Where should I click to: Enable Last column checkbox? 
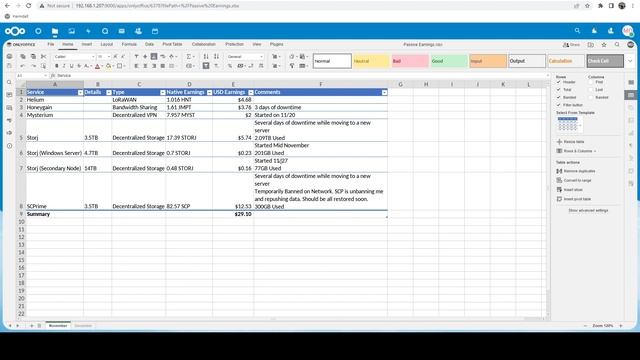point(591,89)
